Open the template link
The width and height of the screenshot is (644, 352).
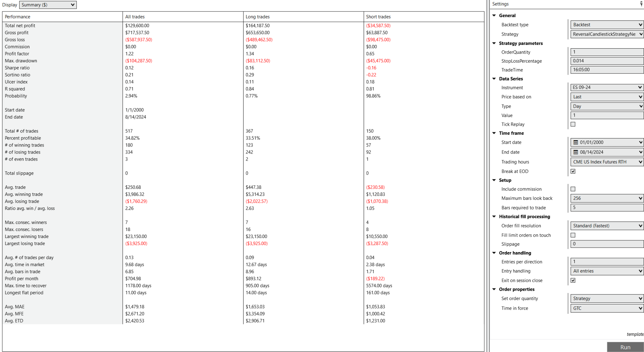click(635, 334)
